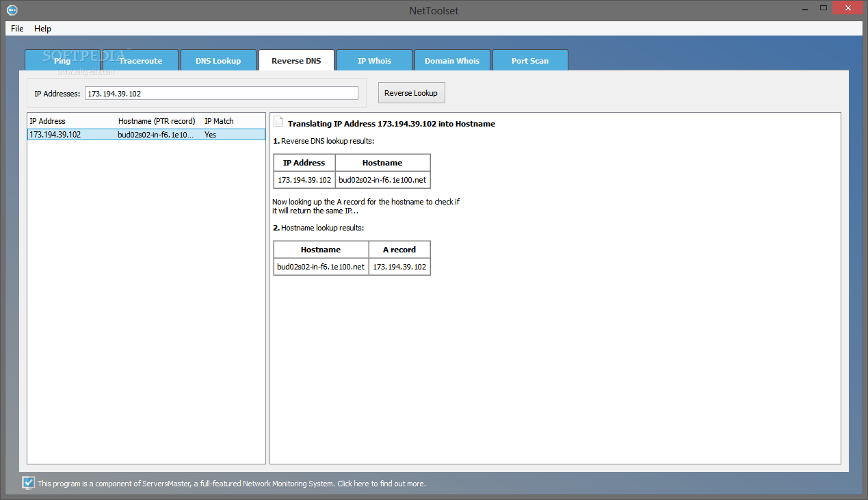
Task: Click the IP Address header in first results table
Action: 304,163
